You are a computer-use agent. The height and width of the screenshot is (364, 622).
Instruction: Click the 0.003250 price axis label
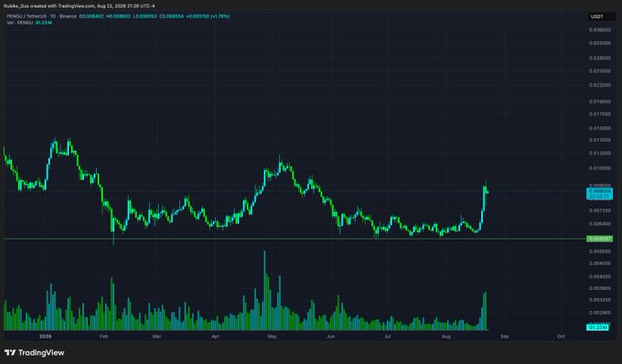(x=600, y=300)
